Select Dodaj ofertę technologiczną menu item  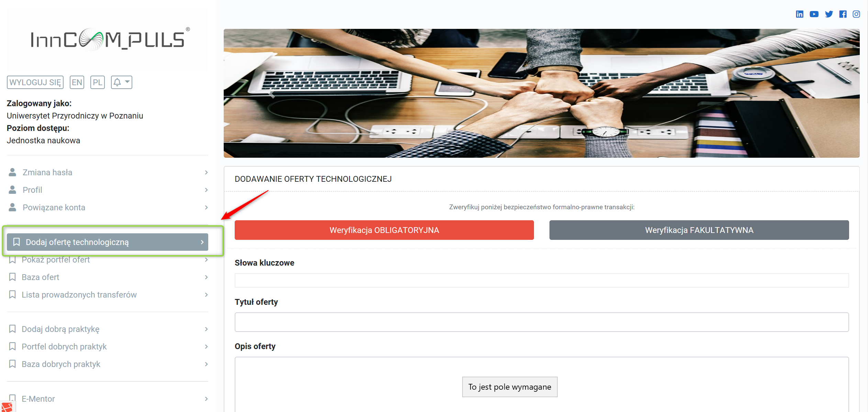point(108,242)
